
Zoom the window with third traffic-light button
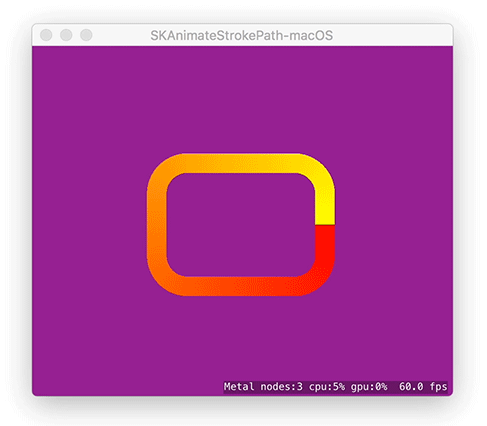coord(86,35)
